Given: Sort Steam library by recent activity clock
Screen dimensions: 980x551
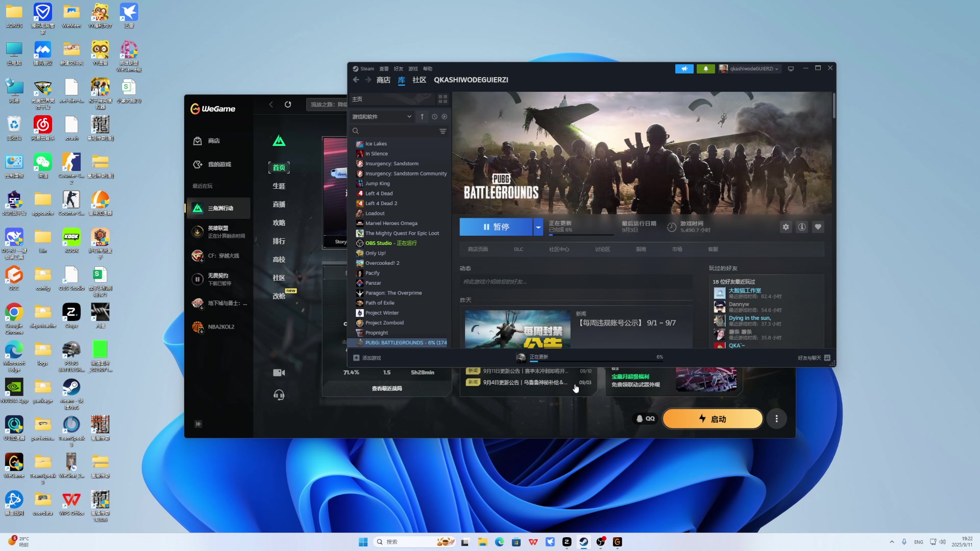Looking at the screenshot, I should pyautogui.click(x=434, y=117).
